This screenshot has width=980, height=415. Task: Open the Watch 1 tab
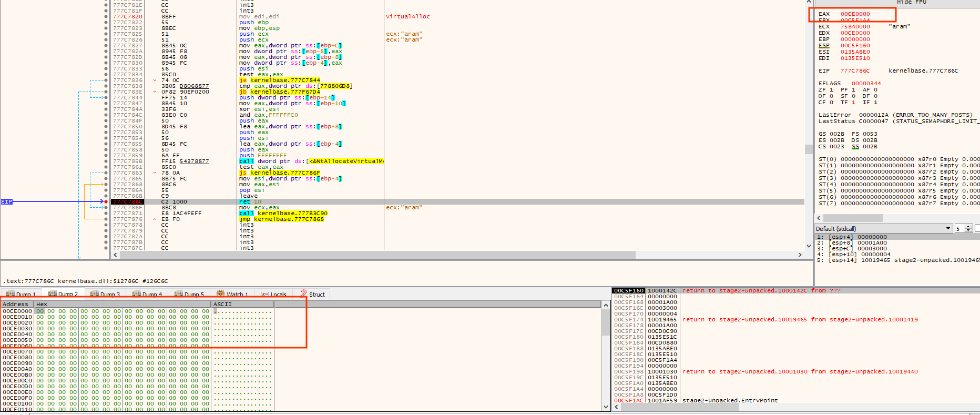tap(232, 295)
